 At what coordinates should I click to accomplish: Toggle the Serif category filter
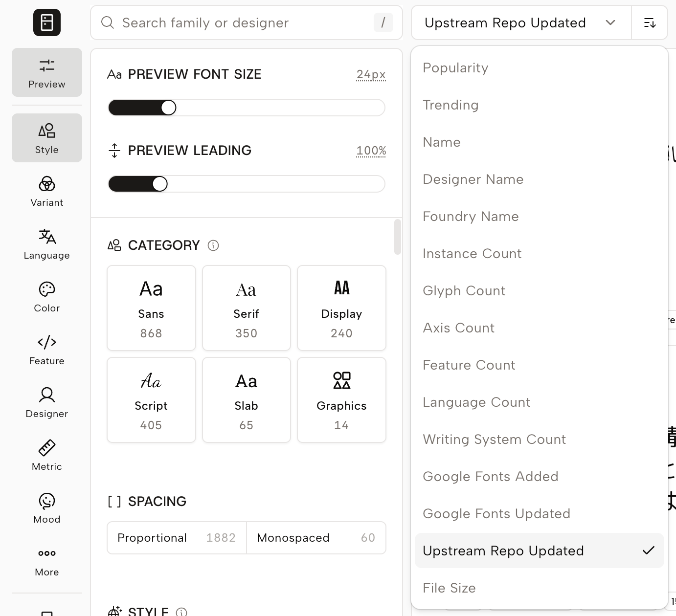(247, 308)
